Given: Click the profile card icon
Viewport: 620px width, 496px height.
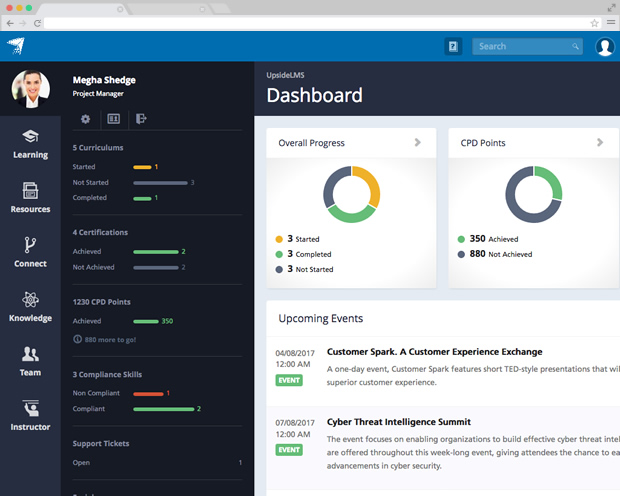Looking at the screenshot, I should [113, 119].
